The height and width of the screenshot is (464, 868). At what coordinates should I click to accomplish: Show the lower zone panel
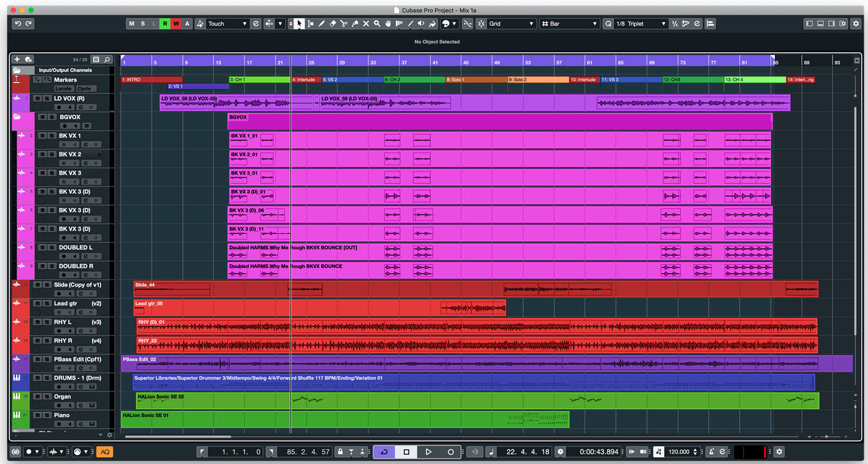click(x=820, y=24)
